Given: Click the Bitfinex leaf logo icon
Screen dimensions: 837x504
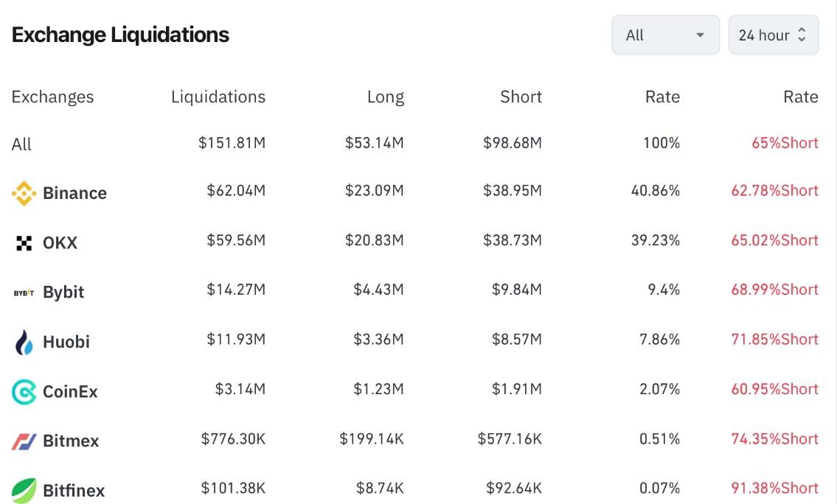Looking at the screenshot, I should (24, 491).
